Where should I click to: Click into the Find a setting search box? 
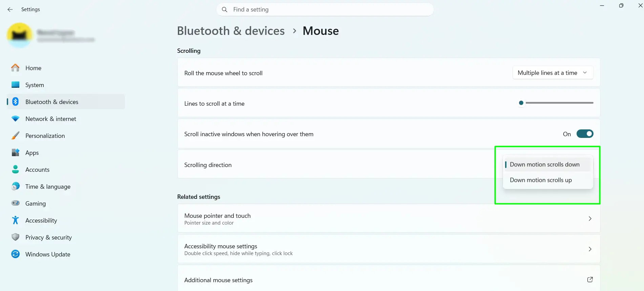click(325, 9)
